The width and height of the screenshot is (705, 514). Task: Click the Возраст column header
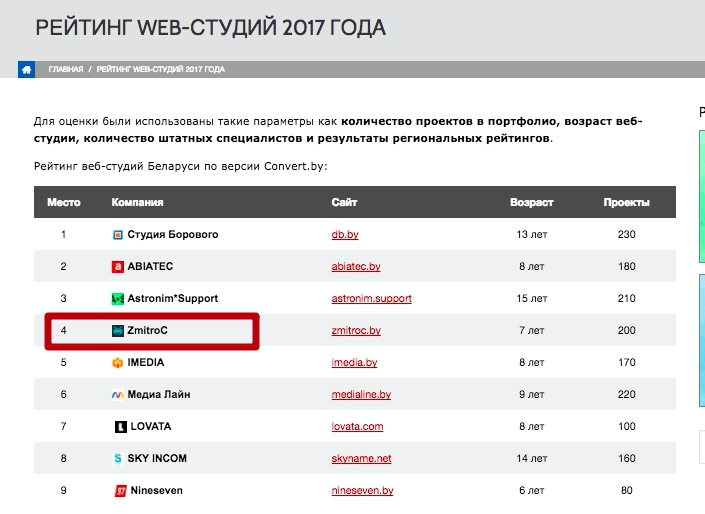click(531, 202)
